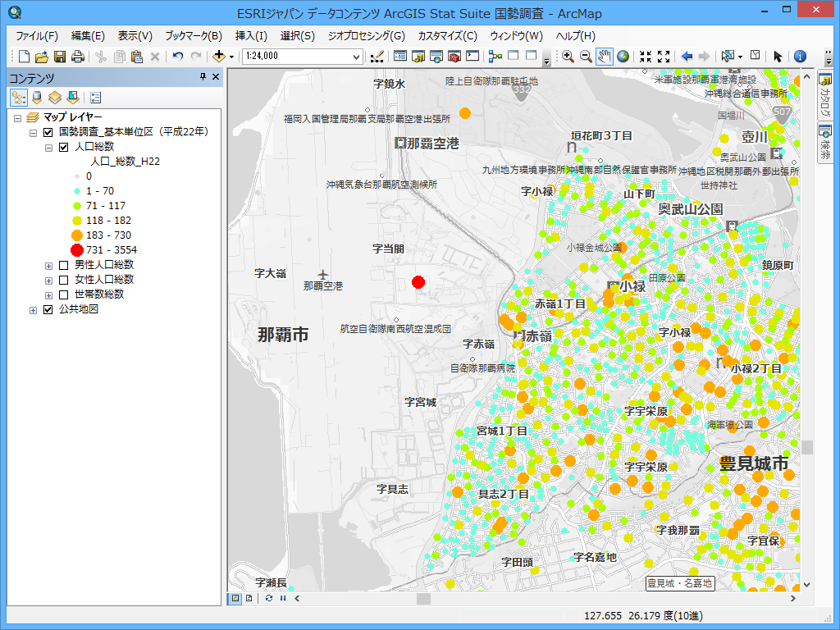Collapse the 人口総数 layer legend

(48, 148)
